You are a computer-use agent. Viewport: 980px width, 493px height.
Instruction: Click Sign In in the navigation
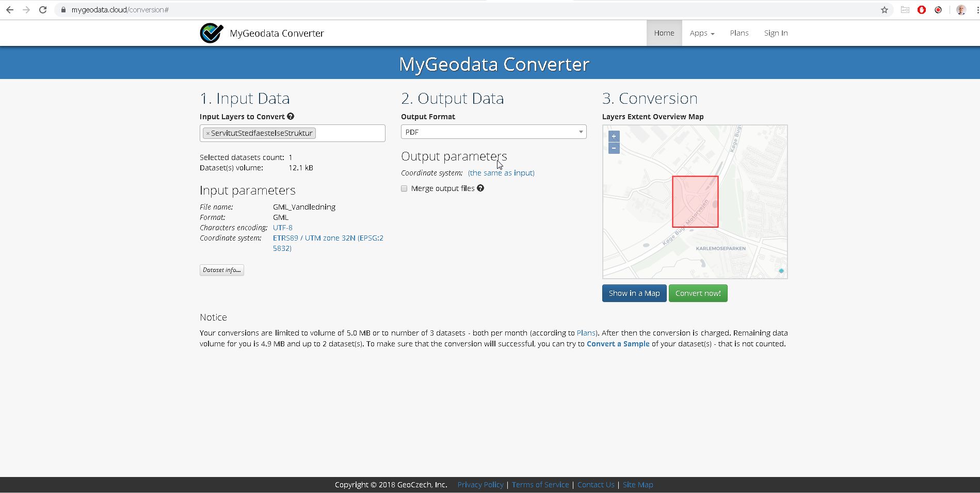point(776,33)
